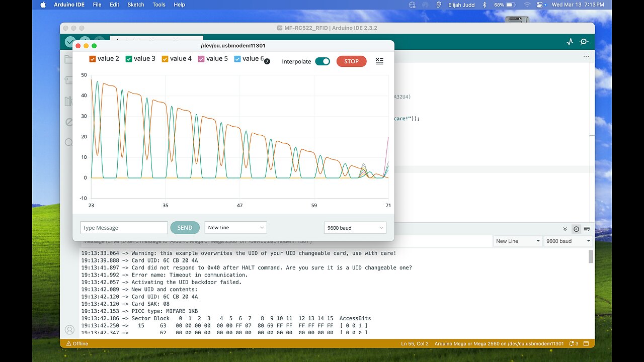Open the Serial Monitor magnifier icon

click(x=584, y=42)
